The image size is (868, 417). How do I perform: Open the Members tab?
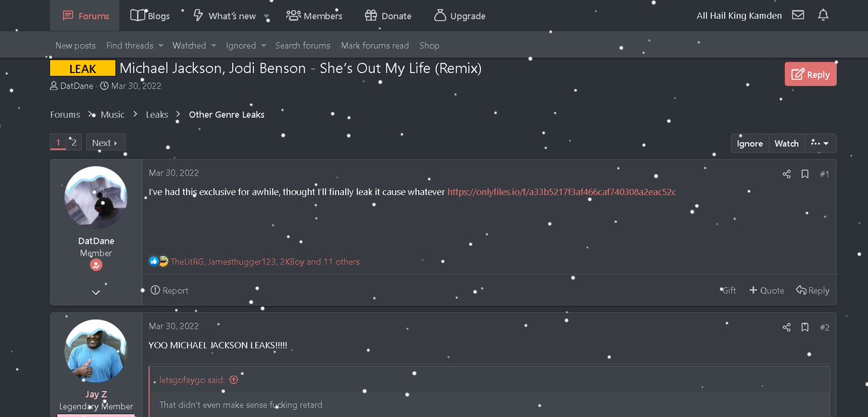314,16
